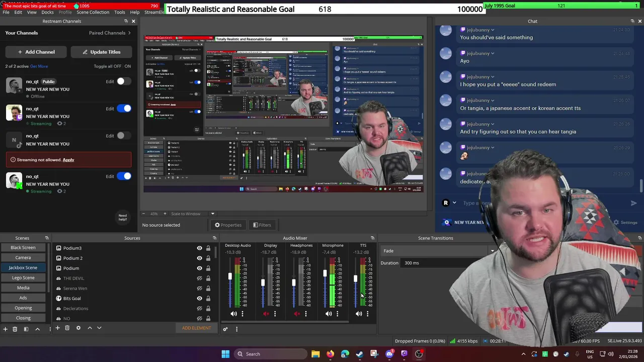Open Firefox from the taskbar

pos(330,354)
